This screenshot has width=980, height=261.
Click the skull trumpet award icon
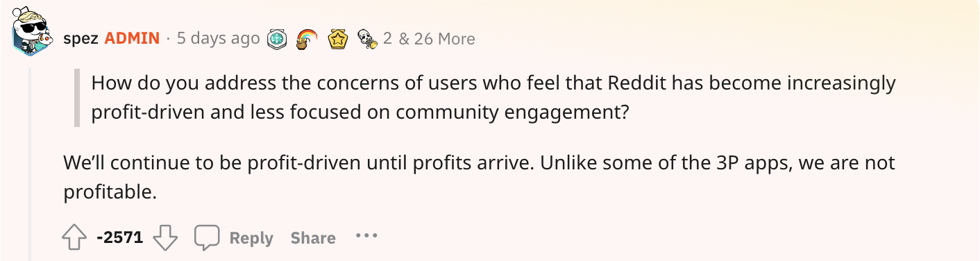pyautogui.click(x=367, y=39)
